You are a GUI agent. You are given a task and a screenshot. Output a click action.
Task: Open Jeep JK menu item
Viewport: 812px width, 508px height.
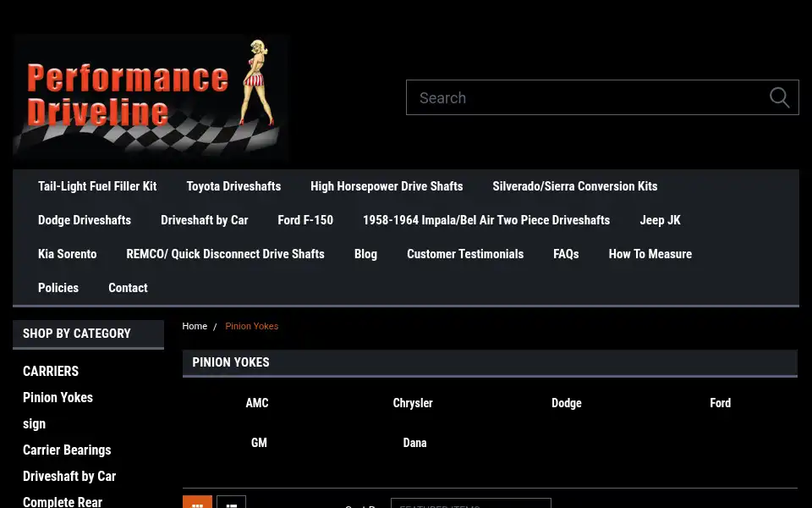661,220
